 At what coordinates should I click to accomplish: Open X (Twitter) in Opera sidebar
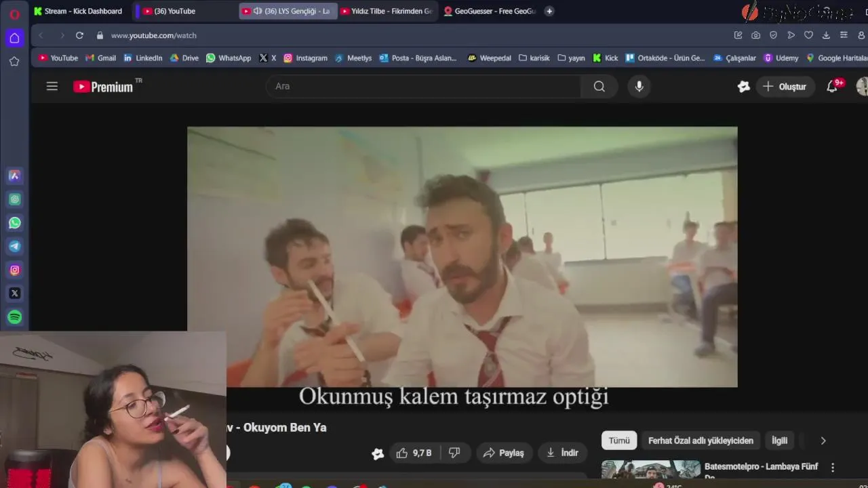[x=14, y=293]
